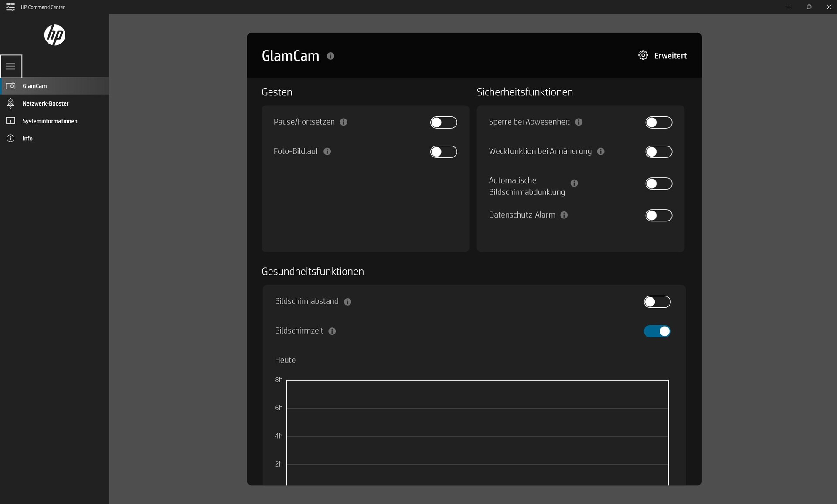Open the Info sidebar entry
837x504 pixels.
tap(27, 138)
